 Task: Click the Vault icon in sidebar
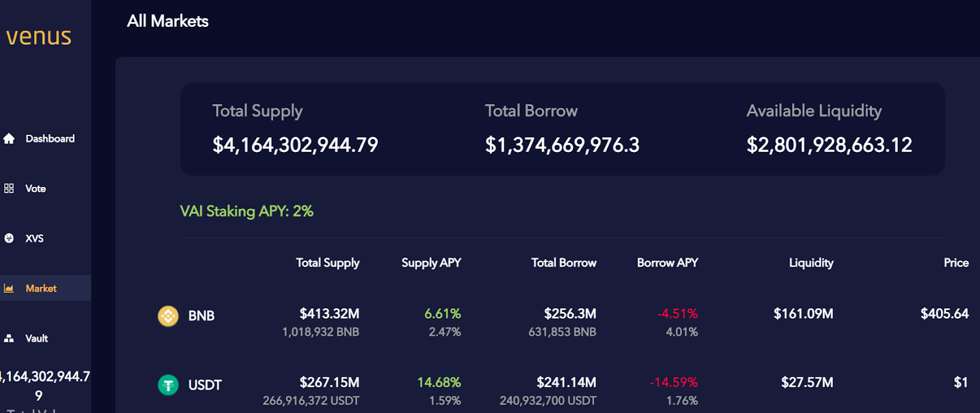9,338
